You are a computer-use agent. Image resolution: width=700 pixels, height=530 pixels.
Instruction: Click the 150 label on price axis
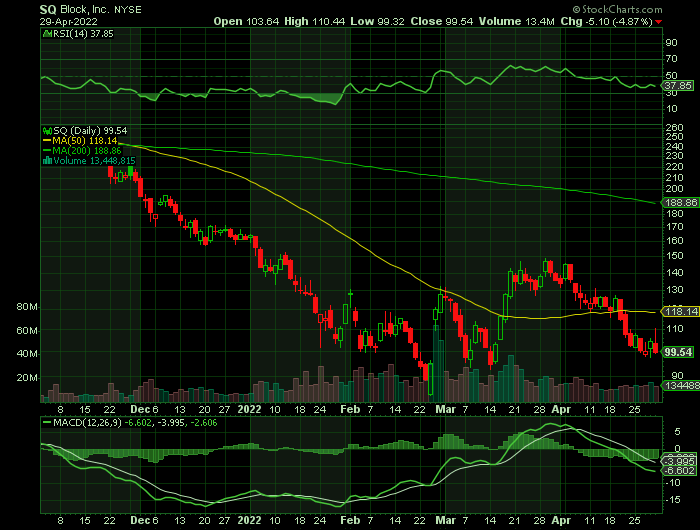coord(674,256)
